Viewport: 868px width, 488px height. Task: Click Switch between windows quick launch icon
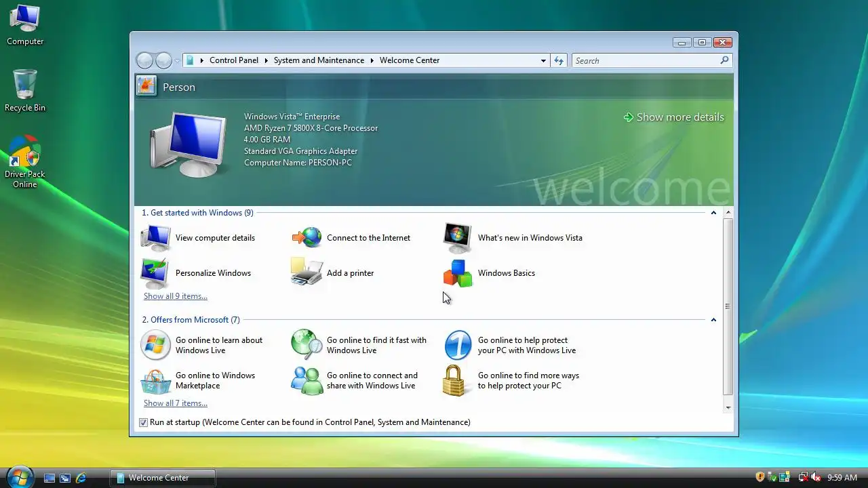65,478
